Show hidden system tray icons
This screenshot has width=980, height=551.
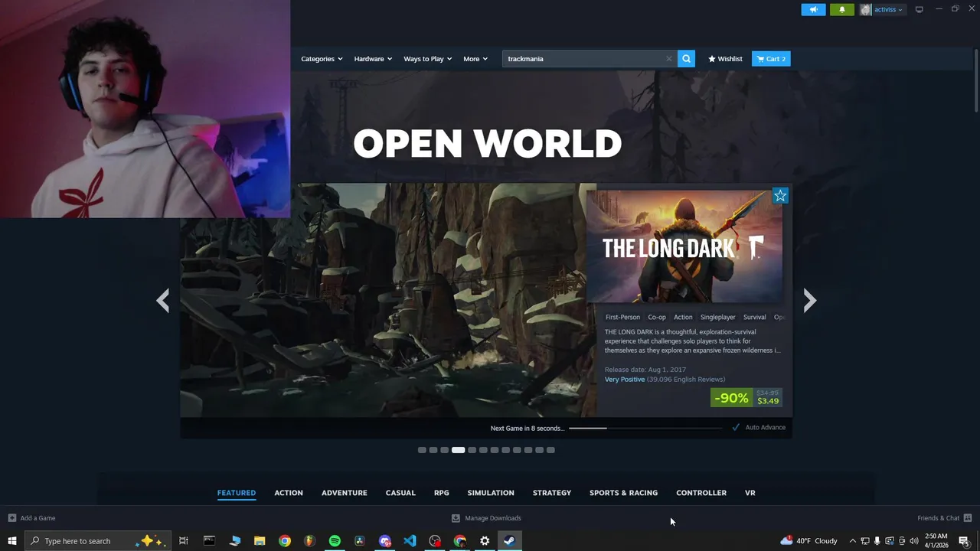pyautogui.click(x=852, y=541)
